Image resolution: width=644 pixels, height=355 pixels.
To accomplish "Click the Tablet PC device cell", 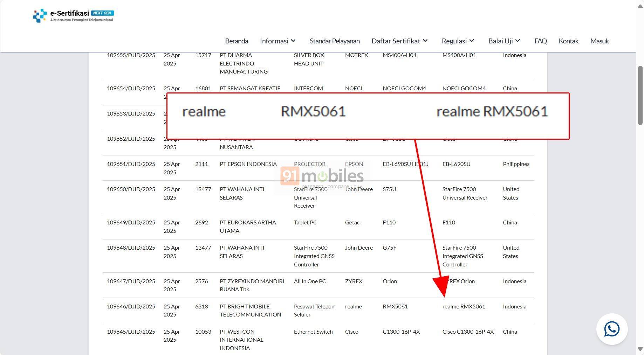I will 306,222.
